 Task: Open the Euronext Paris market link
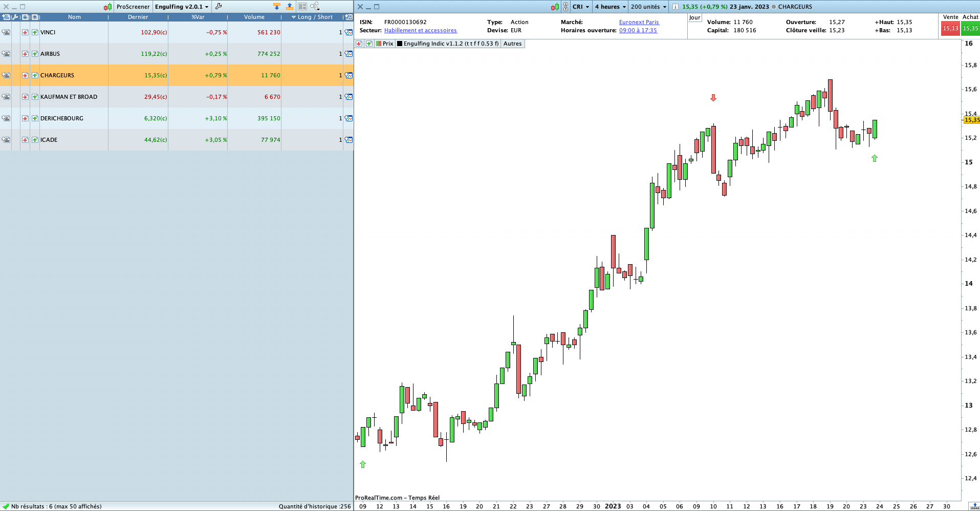639,22
